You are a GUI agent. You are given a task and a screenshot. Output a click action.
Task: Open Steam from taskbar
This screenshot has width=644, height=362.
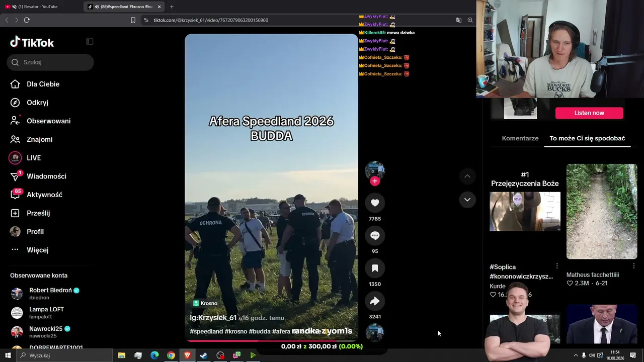(x=204, y=355)
